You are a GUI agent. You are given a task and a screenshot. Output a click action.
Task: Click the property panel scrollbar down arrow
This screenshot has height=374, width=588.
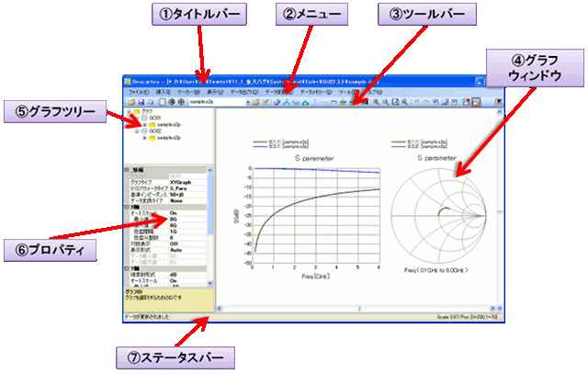pos(209,282)
